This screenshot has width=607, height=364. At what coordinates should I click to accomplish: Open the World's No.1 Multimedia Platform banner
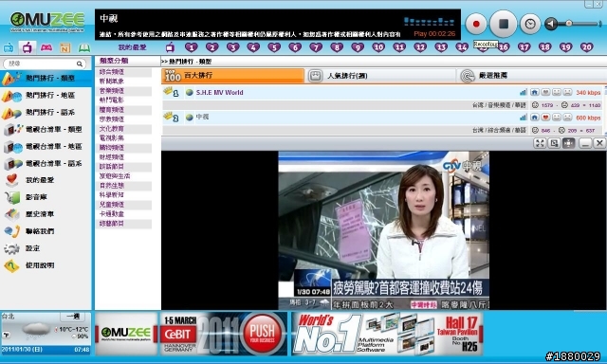(387, 335)
